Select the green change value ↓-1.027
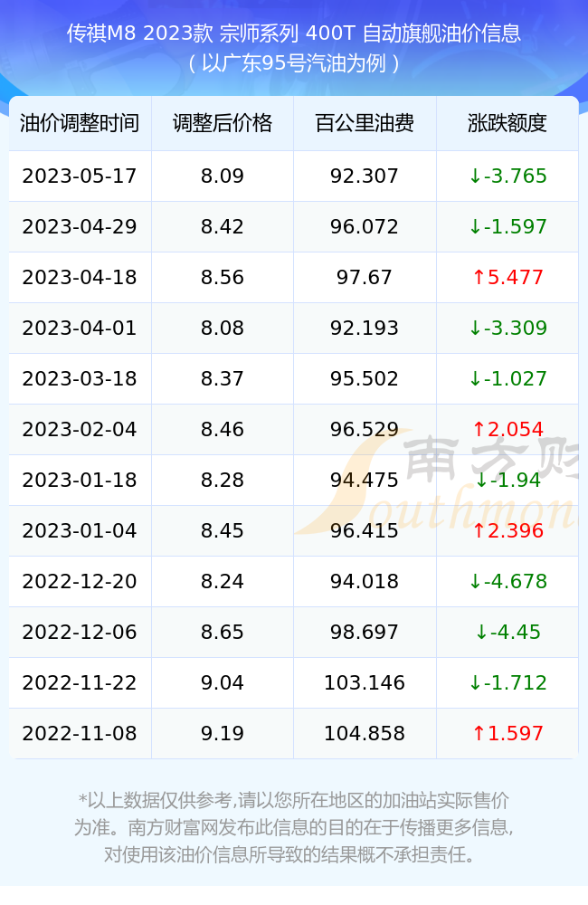 [507, 378]
